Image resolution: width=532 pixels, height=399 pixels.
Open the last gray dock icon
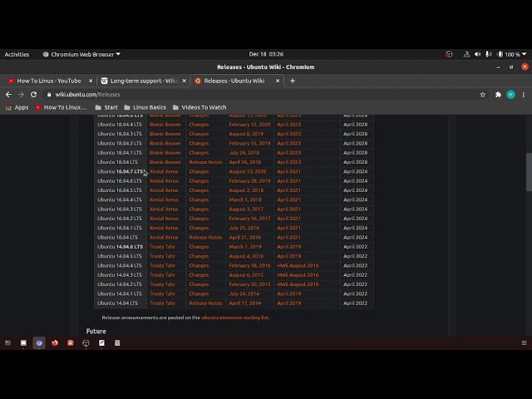(x=117, y=343)
